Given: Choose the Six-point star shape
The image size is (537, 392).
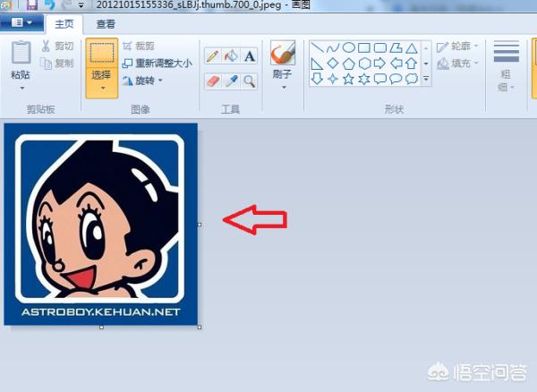Looking at the screenshot, I should [364, 79].
